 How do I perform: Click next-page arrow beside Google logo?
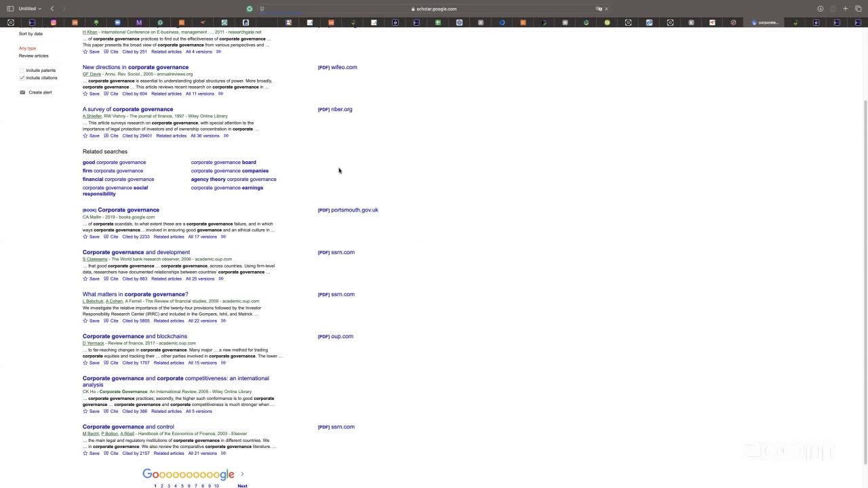[242, 474]
